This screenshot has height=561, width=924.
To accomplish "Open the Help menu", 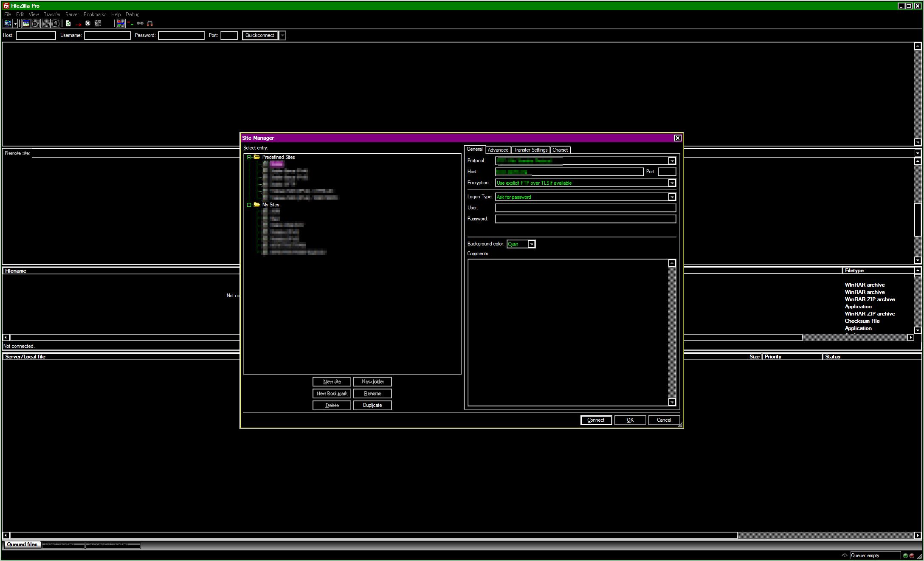I will (x=116, y=14).
